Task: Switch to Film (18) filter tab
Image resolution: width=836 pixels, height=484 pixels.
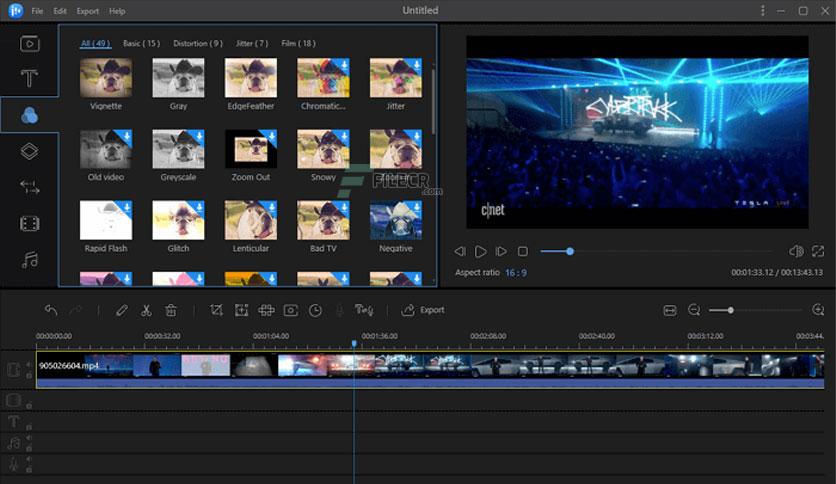Action: 298,43
